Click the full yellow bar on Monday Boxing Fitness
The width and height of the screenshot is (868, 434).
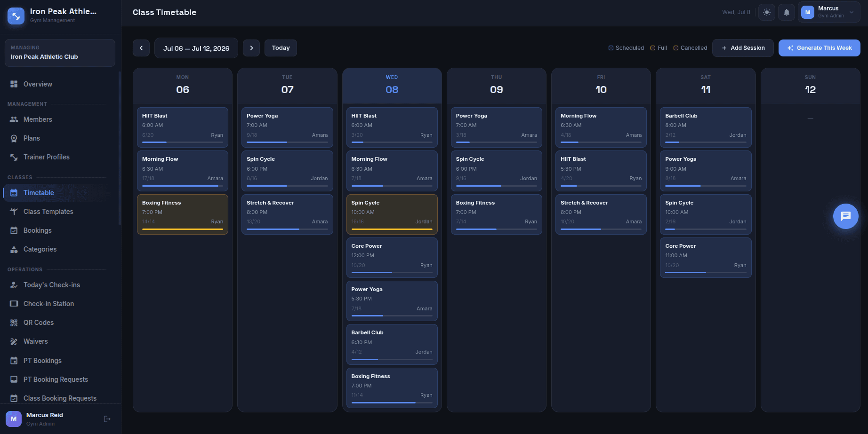183,229
